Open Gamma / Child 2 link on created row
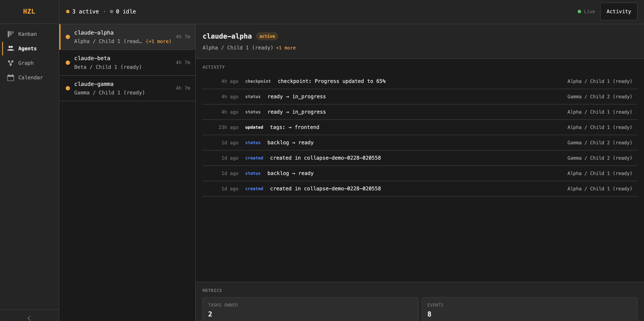644x321 pixels. point(599,158)
